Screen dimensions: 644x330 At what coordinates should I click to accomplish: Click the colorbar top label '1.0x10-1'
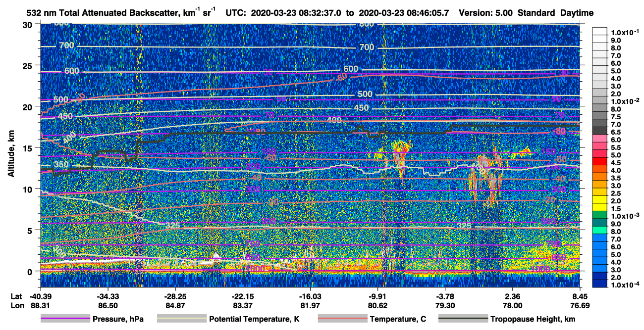click(x=626, y=33)
